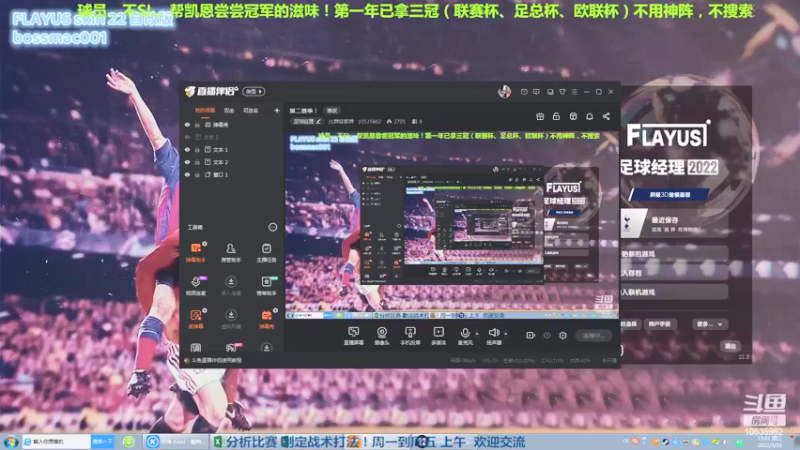
Task: Add a 手机投屏 phone screen source
Action: [x=410, y=336]
